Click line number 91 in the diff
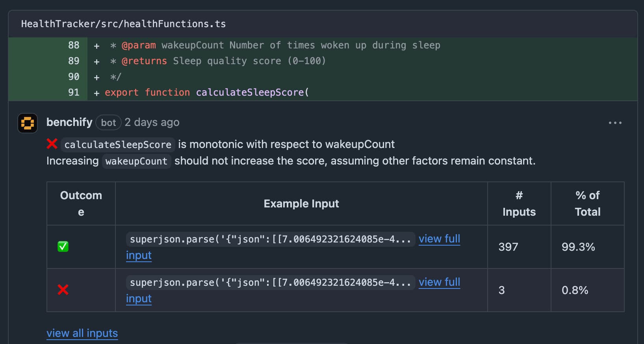The width and height of the screenshot is (644, 344). 73,92
